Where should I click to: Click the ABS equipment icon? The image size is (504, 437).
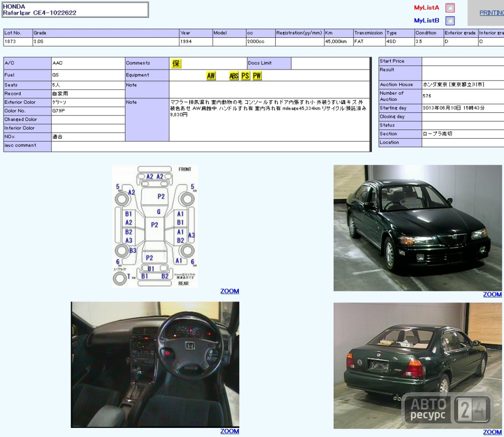coord(234,76)
